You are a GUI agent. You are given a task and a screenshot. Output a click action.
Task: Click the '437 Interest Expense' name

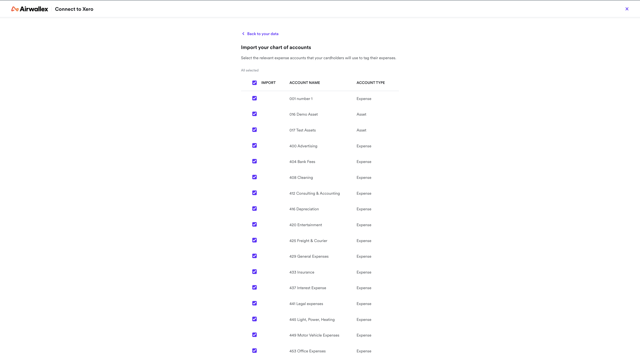tap(308, 288)
